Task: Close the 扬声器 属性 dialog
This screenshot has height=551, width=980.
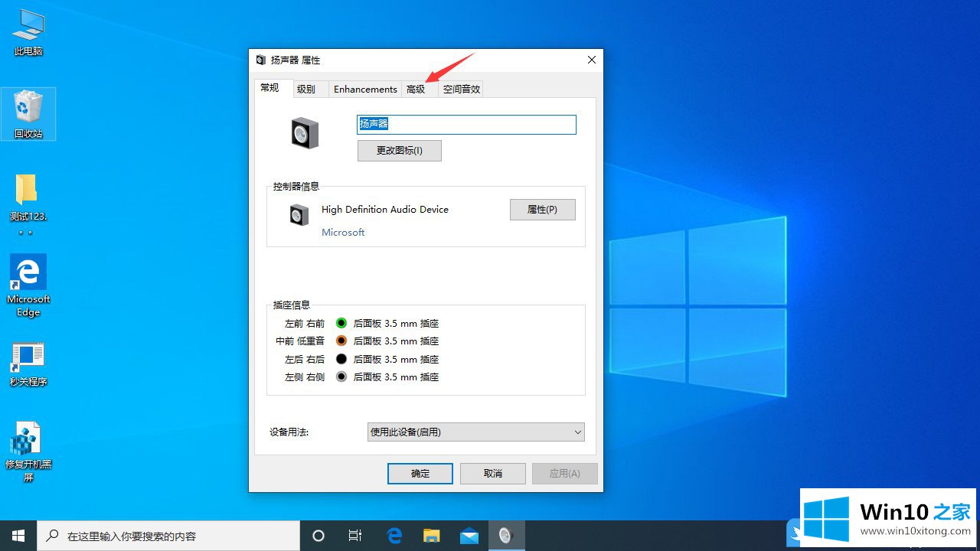Action: pos(591,60)
